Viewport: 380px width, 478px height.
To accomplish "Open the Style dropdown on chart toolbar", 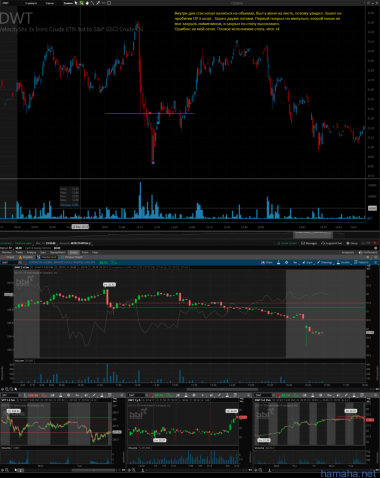I will [308, 262].
